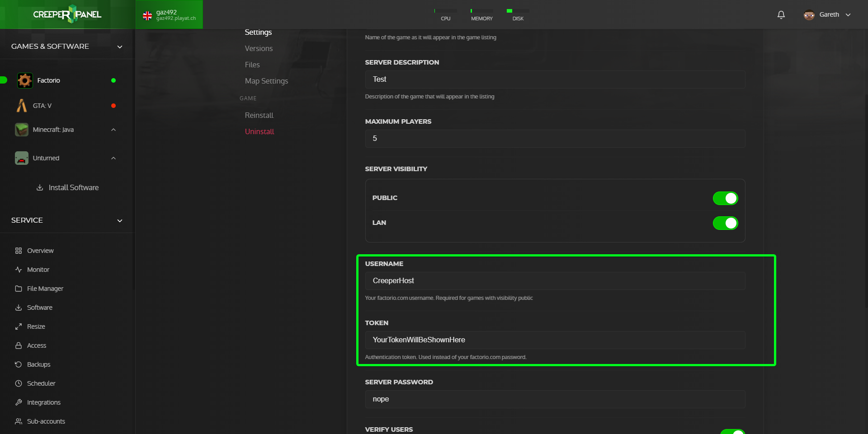Toggle the LAN visibility switch
Viewport: 868px width, 434px height.
pos(725,223)
